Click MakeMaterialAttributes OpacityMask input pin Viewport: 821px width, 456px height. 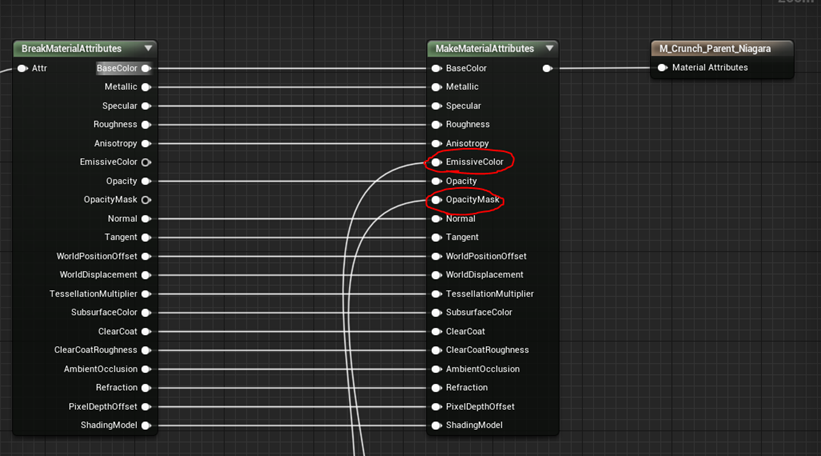pyautogui.click(x=436, y=199)
